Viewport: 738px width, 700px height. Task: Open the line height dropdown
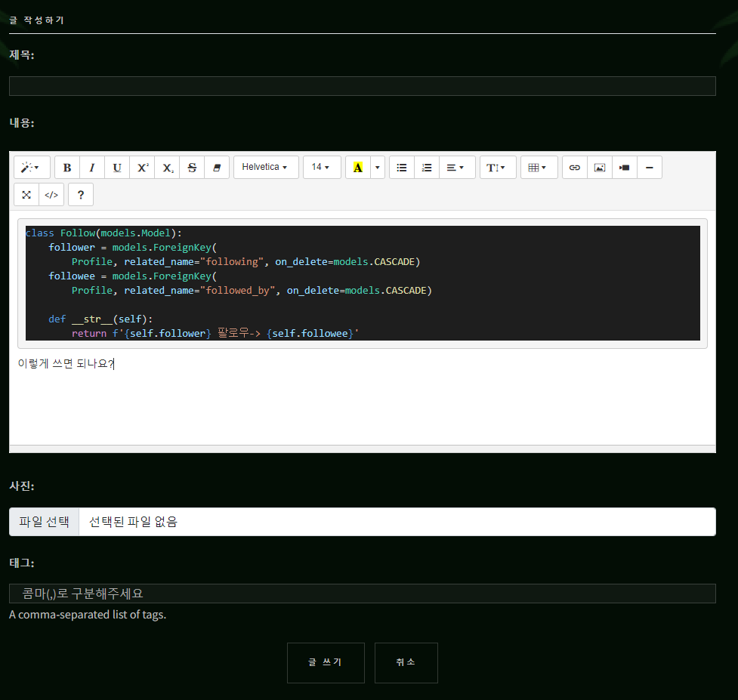click(x=498, y=168)
